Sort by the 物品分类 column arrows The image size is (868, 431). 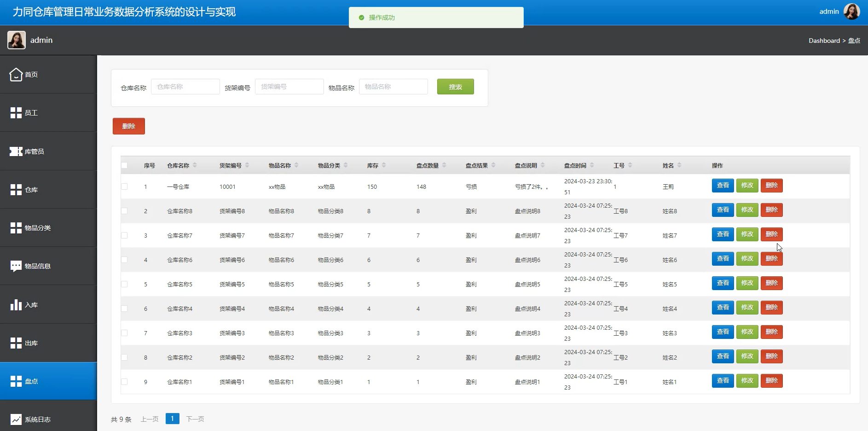[346, 165]
